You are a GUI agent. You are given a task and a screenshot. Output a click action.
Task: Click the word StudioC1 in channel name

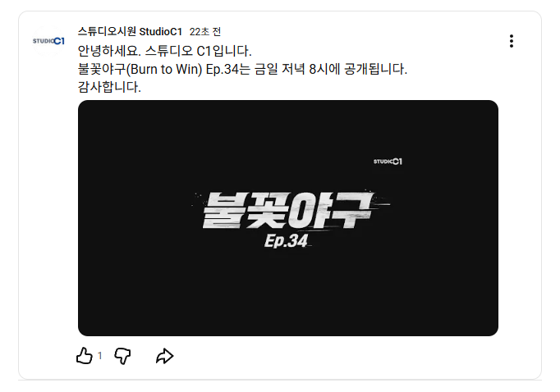pos(161,32)
